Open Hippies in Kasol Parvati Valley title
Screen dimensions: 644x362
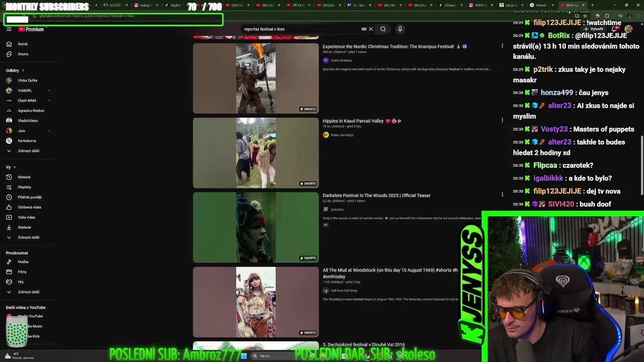(362, 121)
